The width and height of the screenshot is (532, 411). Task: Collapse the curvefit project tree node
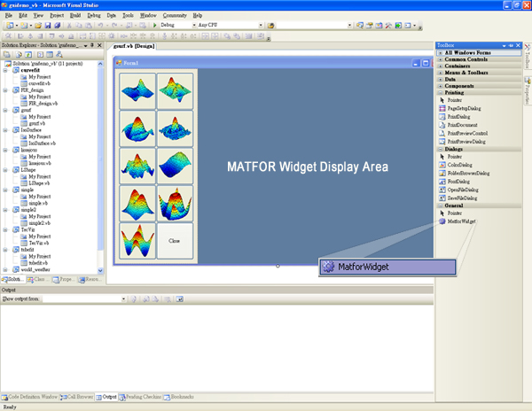click(x=5, y=71)
